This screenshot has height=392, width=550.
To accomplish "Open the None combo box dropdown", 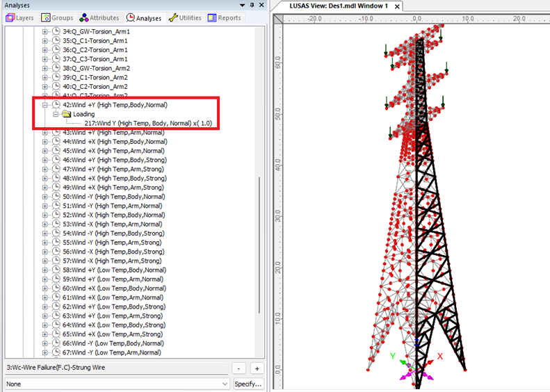I will tap(224, 384).
